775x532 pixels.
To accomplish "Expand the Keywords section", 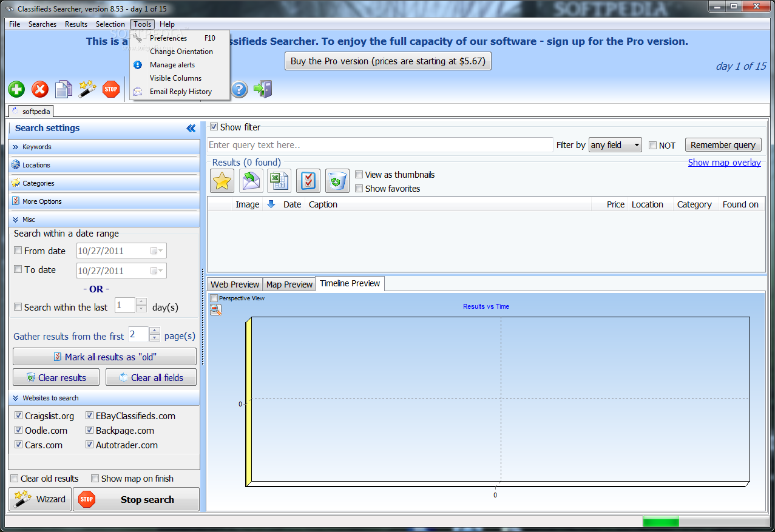I will [104, 147].
